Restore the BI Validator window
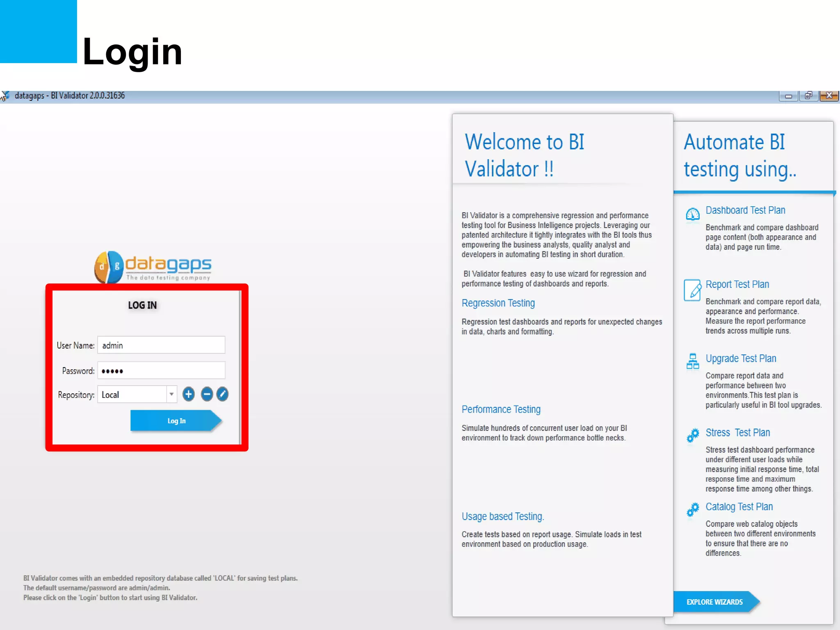 click(x=808, y=96)
